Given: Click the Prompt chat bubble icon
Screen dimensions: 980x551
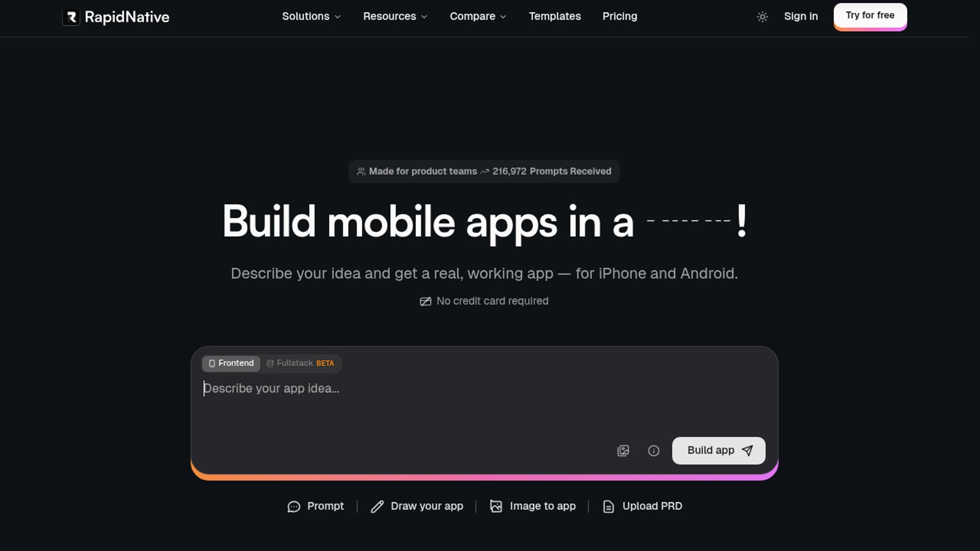Looking at the screenshot, I should 293,507.
